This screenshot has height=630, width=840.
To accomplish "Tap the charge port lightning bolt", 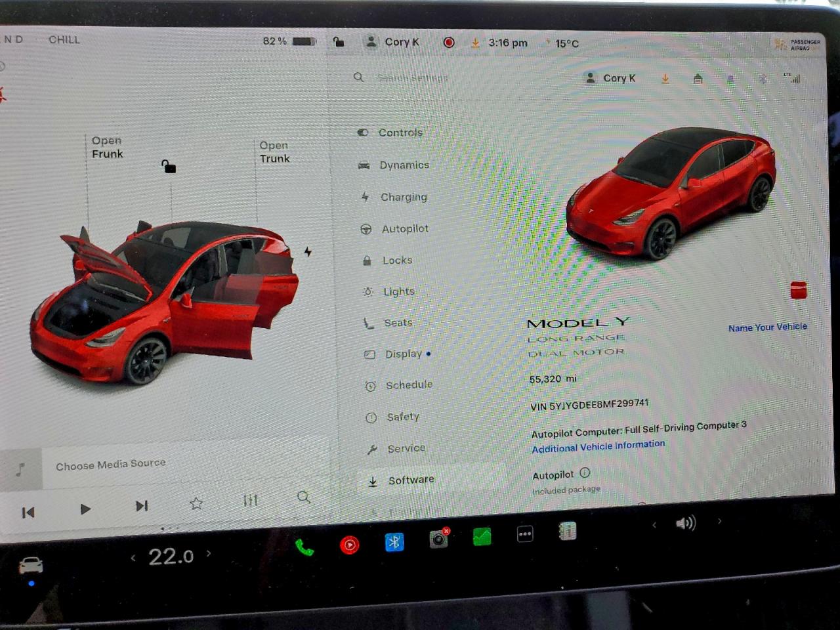I will pyautogui.click(x=308, y=251).
